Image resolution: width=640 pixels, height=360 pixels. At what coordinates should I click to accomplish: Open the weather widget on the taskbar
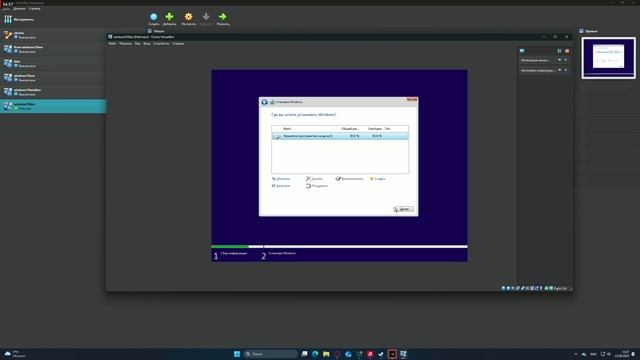[14, 353]
